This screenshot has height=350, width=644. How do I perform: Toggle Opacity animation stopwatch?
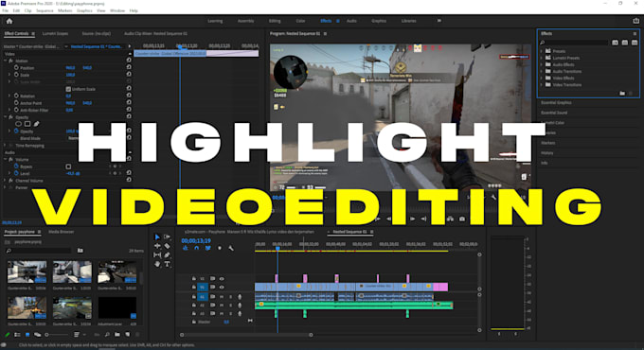click(x=16, y=131)
